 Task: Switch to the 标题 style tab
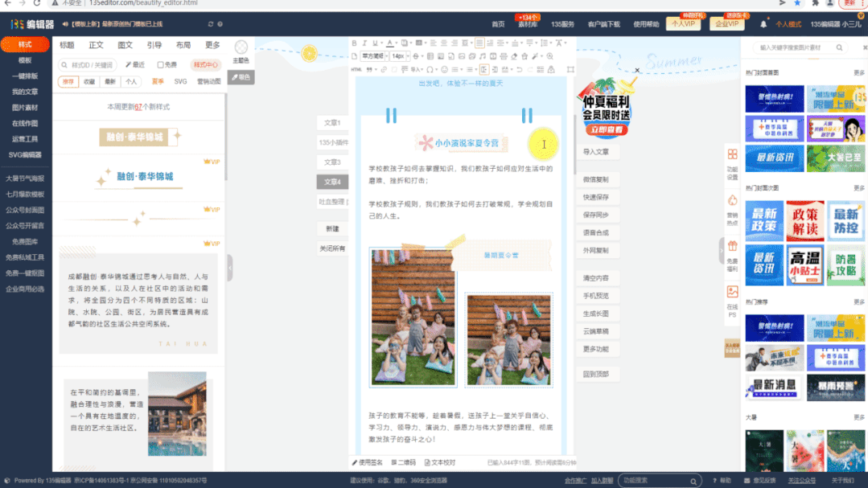67,45
